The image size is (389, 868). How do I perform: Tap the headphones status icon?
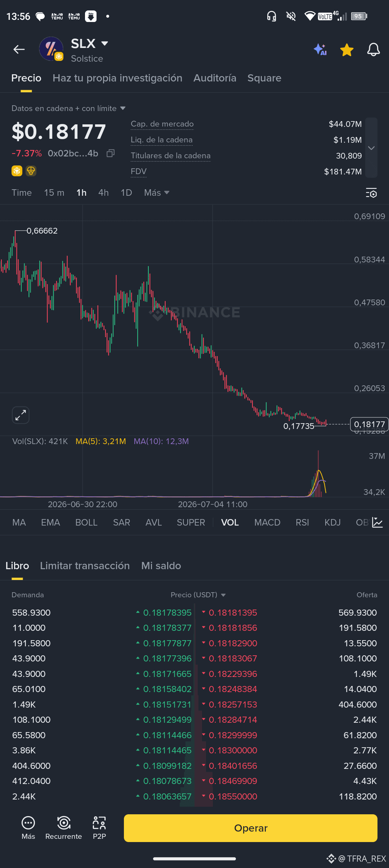(272, 16)
